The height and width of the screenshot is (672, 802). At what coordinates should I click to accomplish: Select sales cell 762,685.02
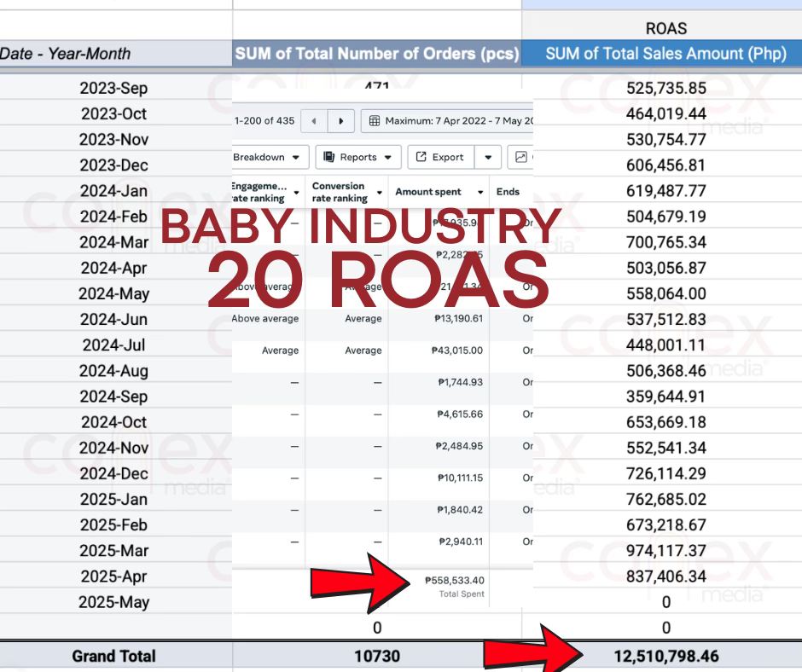666,499
